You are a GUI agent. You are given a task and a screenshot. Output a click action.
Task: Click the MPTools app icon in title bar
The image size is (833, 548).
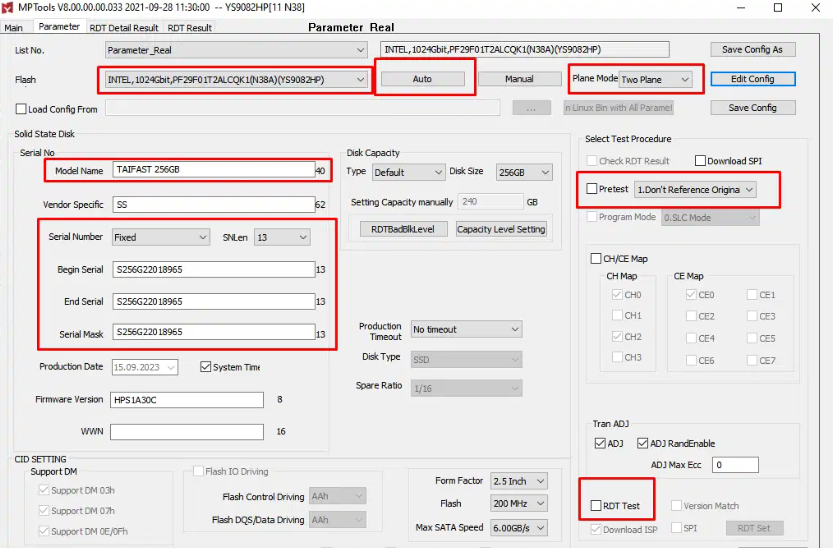9,8
